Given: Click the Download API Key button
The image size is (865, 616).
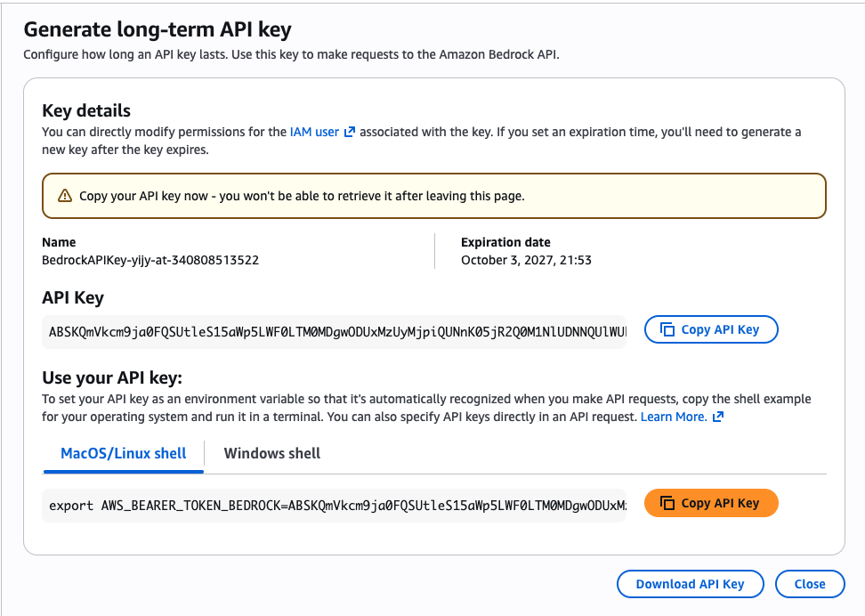Looking at the screenshot, I should (x=690, y=584).
